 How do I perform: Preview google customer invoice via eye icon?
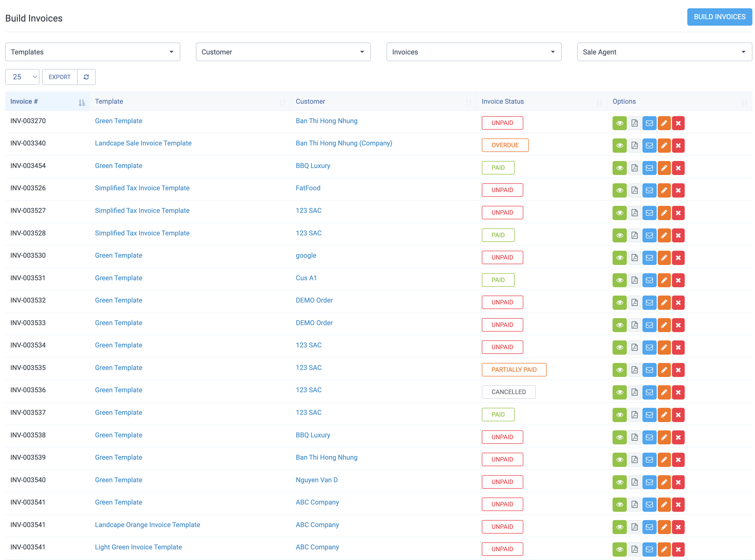pyautogui.click(x=619, y=258)
